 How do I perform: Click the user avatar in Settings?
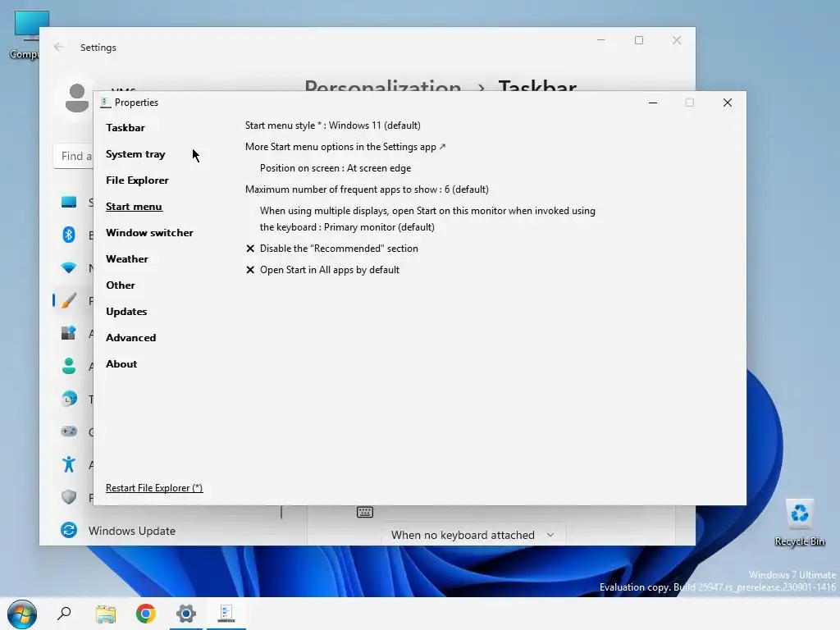pos(76,98)
